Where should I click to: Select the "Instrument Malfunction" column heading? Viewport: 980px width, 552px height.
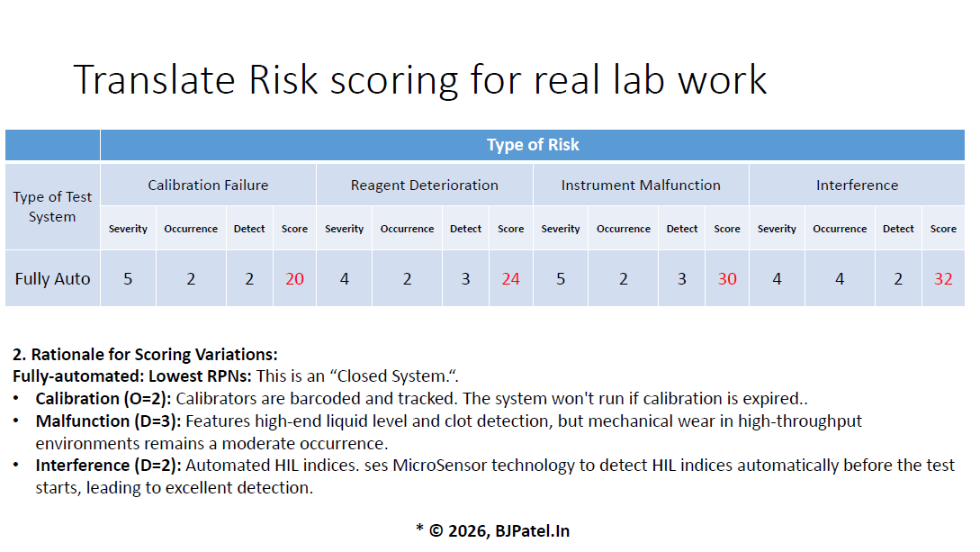pyautogui.click(x=641, y=186)
